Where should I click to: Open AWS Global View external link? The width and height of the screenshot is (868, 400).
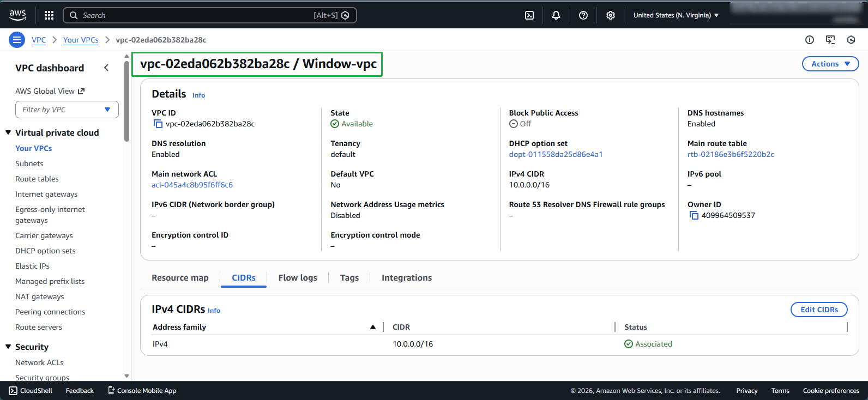50,91
